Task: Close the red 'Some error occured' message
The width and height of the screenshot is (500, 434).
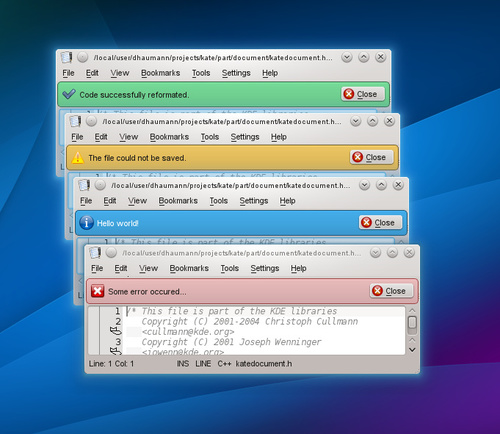Action: coord(391,291)
